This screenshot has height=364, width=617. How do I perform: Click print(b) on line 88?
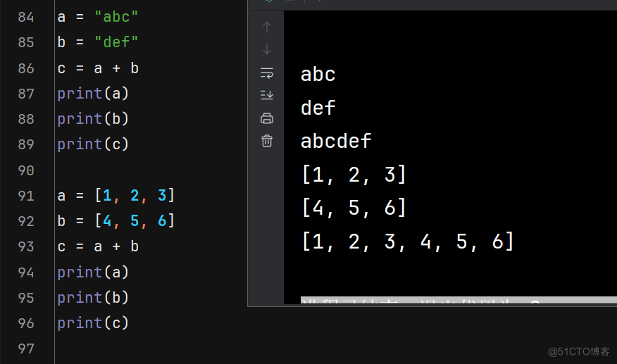(93, 119)
